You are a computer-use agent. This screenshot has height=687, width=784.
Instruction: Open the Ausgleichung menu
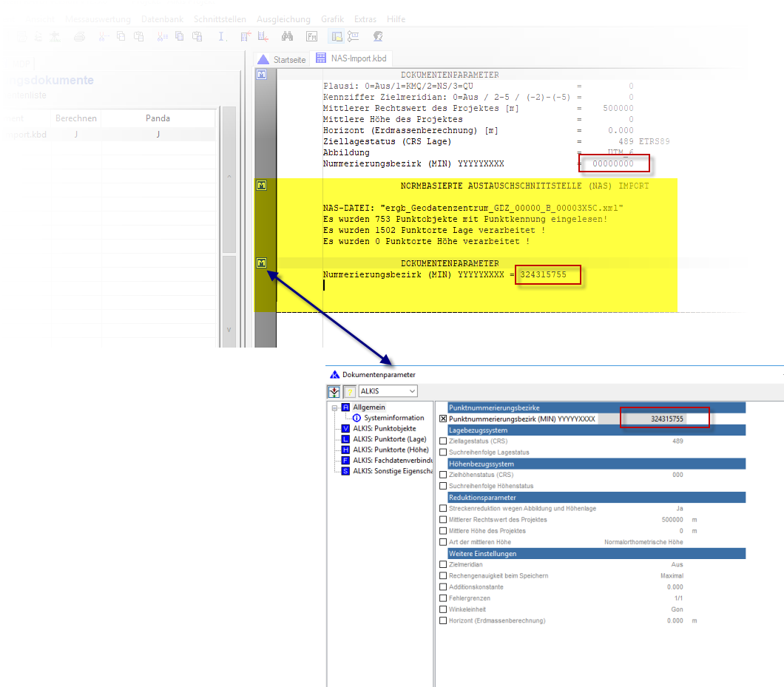(285, 19)
